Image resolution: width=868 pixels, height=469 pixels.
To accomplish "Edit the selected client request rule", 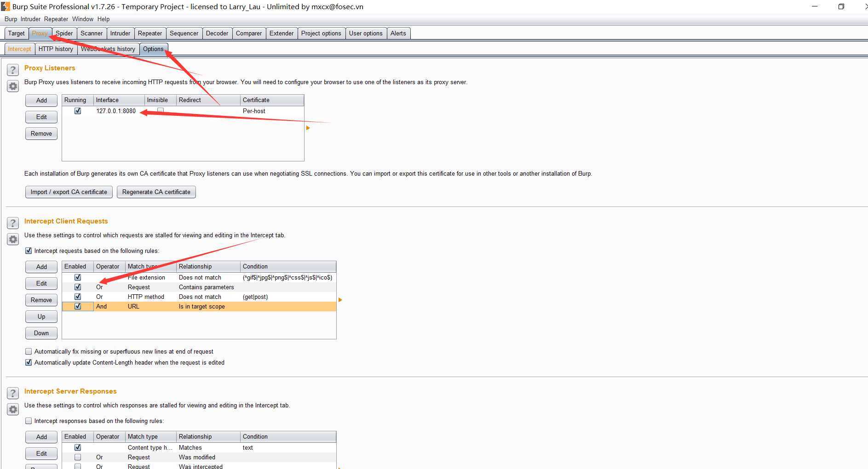I will click(41, 283).
